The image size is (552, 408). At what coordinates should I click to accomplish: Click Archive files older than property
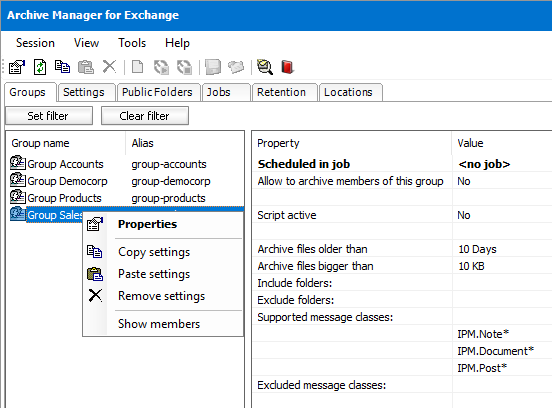pyautogui.click(x=312, y=249)
